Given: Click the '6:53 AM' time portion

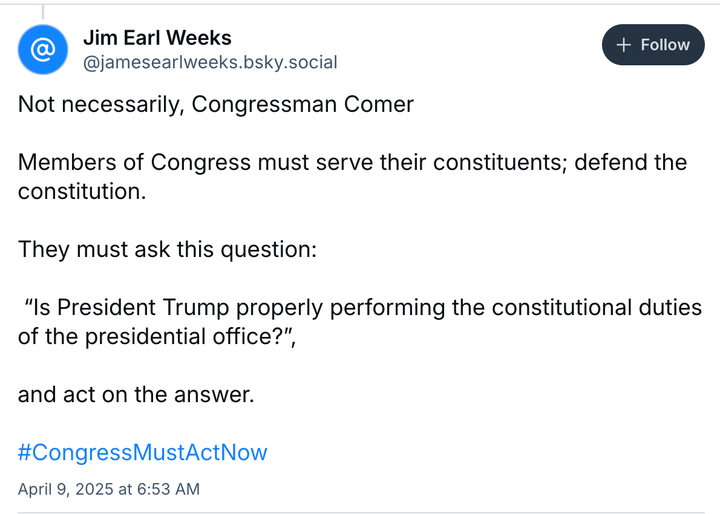Looking at the screenshot, I should click(168, 489).
